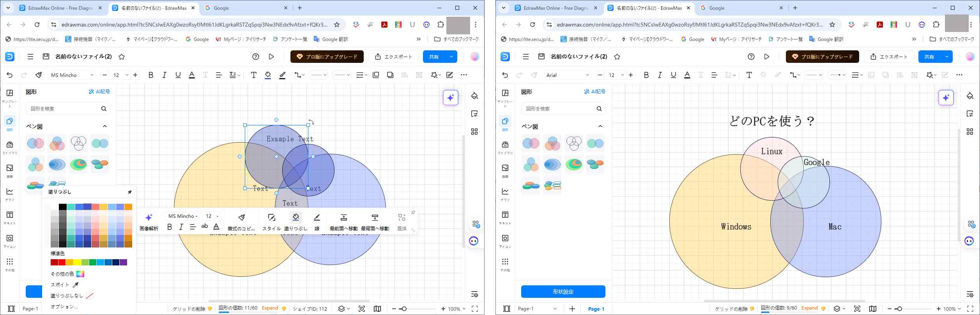Viewport: 980px width, 315px height.
Task: Open help question mark in right window header
Action: (x=751, y=57)
